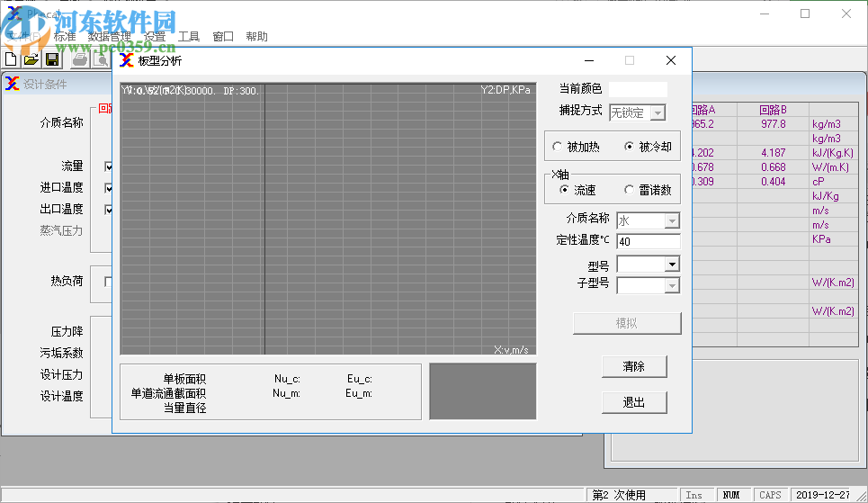Click the 回路B column header
The width and height of the screenshot is (868, 503).
coord(773,110)
